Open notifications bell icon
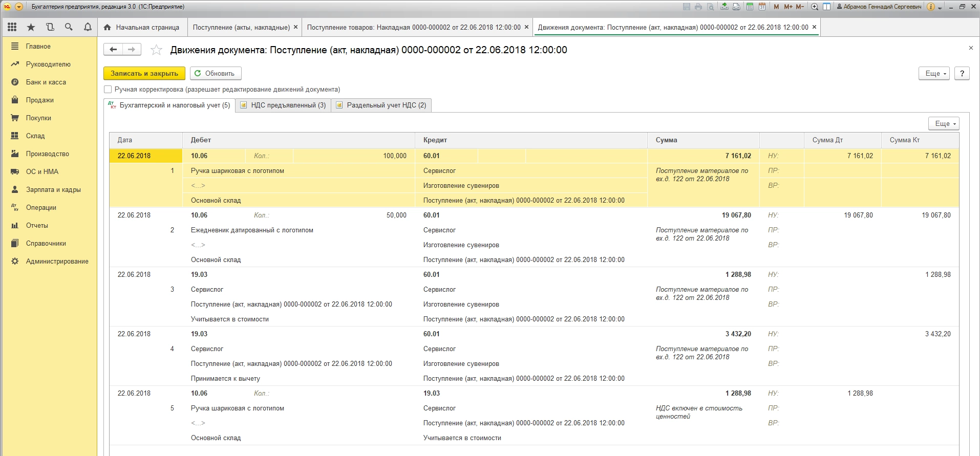The height and width of the screenshot is (456, 980). click(88, 27)
